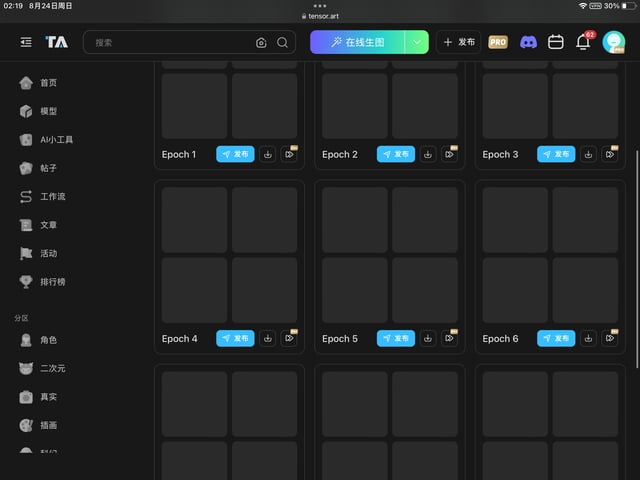This screenshot has width=640, height=480.
Task: Open the user avatar profile
Action: click(613, 42)
